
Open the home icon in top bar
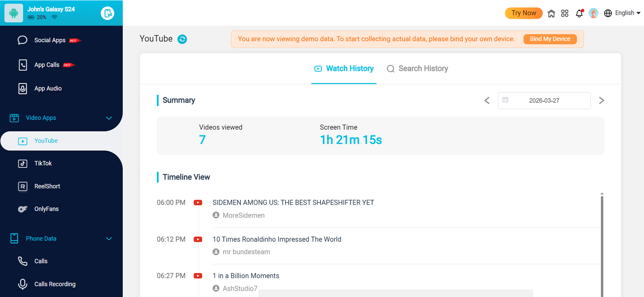click(x=551, y=13)
